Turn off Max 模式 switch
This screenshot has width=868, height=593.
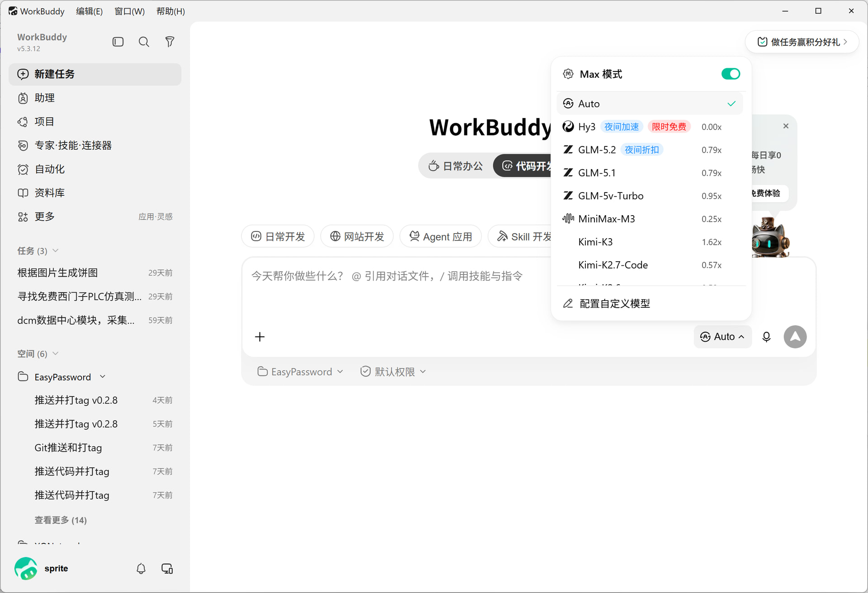pyautogui.click(x=731, y=74)
